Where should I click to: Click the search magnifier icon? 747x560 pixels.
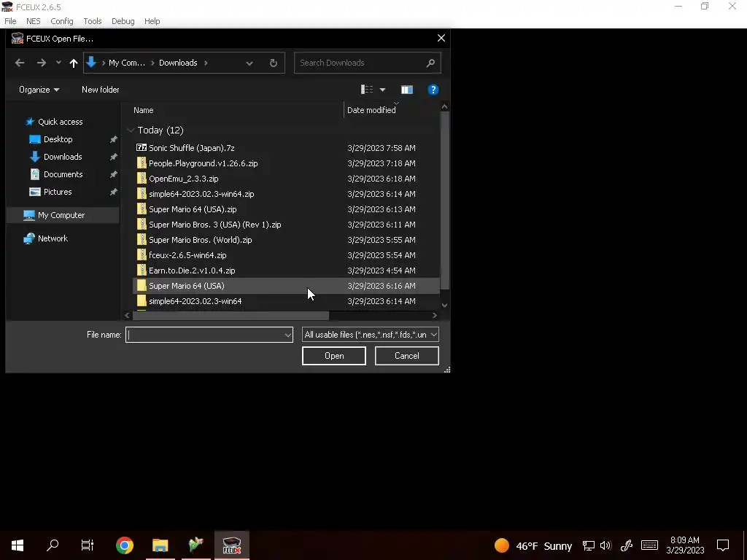pos(430,63)
